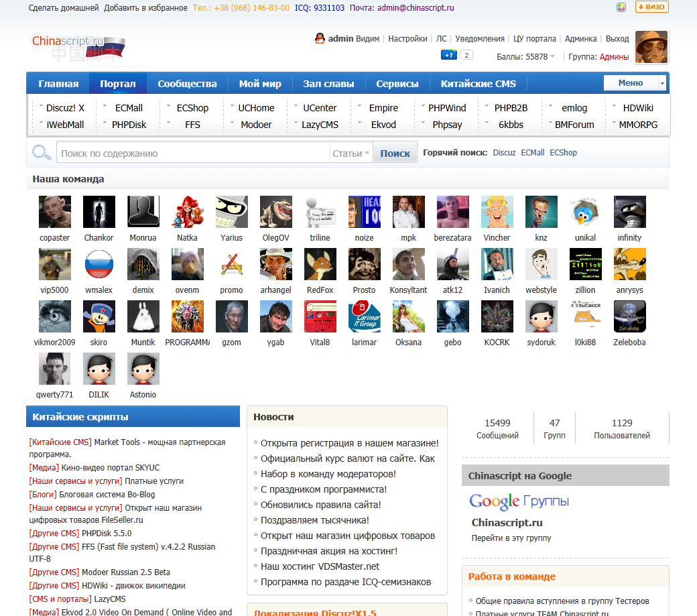Click the Discuz! X submenu link
The width and height of the screenshot is (697, 616).
pyautogui.click(x=66, y=108)
